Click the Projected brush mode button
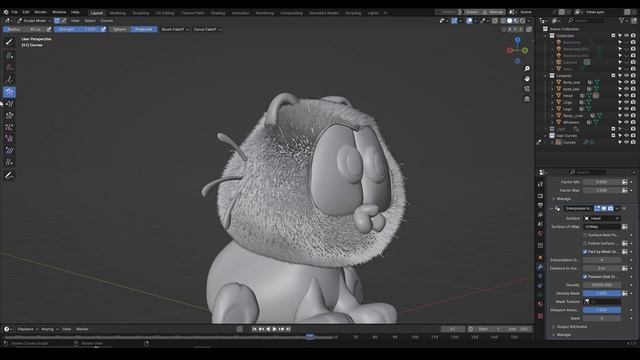Screen dimensions: 640x360 click(x=144, y=29)
